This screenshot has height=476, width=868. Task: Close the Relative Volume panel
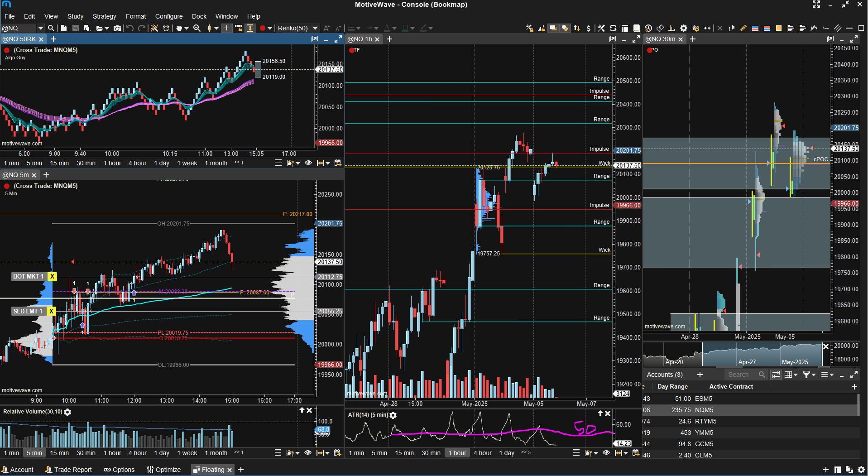(309, 410)
